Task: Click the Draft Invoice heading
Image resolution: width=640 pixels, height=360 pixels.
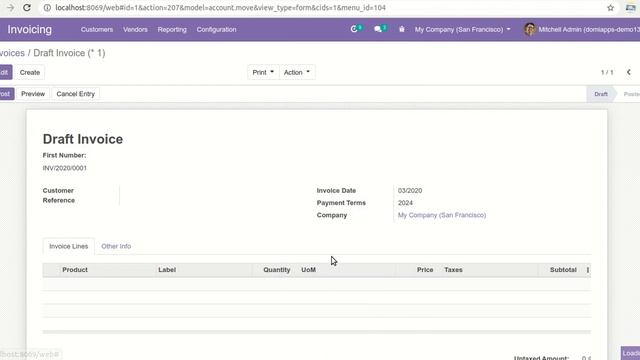Action: tap(83, 139)
